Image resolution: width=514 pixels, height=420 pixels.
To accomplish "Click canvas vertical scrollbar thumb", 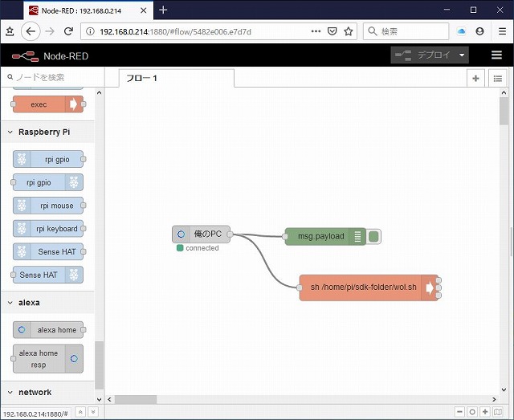I will (504, 111).
